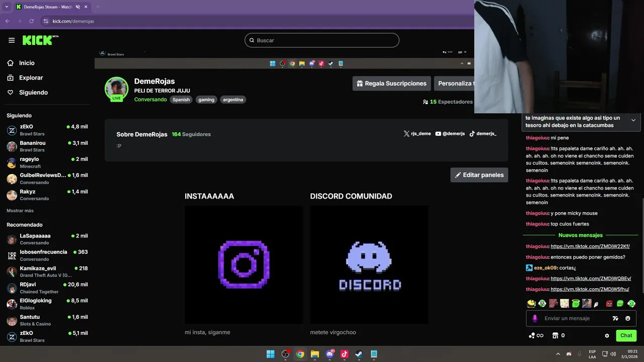
Task: Open RDjavi Chained Together channel
Action: (x=47, y=288)
